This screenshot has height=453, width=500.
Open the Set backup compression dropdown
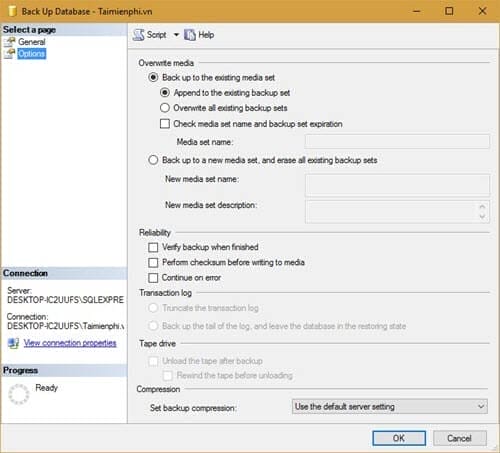click(x=390, y=407)
